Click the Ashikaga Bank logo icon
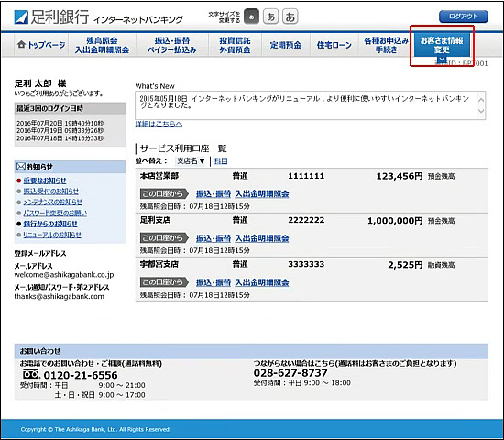The width and height of the screenshot is (504, 440). (x=21, y=17)
